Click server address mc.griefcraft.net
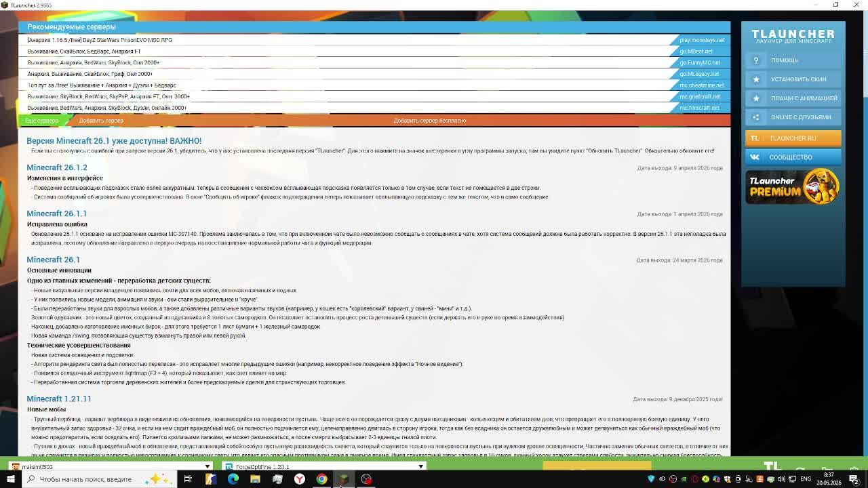The image size is (868, 488). click(x=700, y=96)
